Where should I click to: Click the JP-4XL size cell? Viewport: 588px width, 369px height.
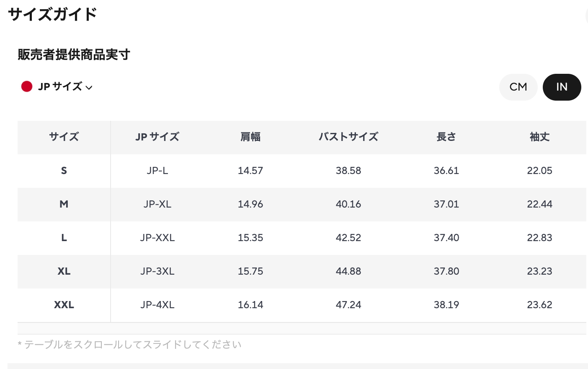(x=157, y=305)
